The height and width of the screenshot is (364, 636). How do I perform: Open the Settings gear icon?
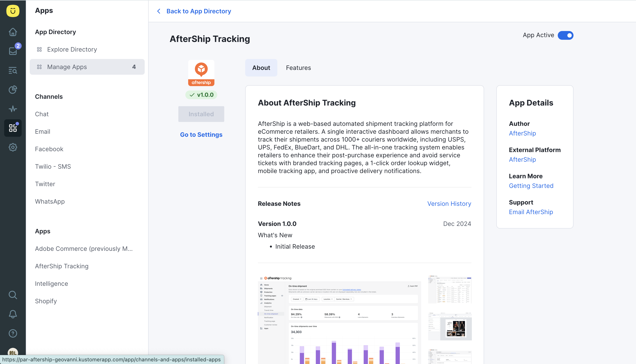[13, 147]
